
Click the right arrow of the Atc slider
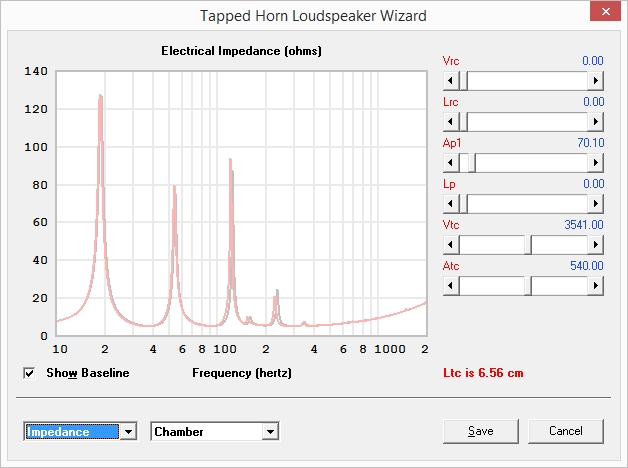pos(596,285)
